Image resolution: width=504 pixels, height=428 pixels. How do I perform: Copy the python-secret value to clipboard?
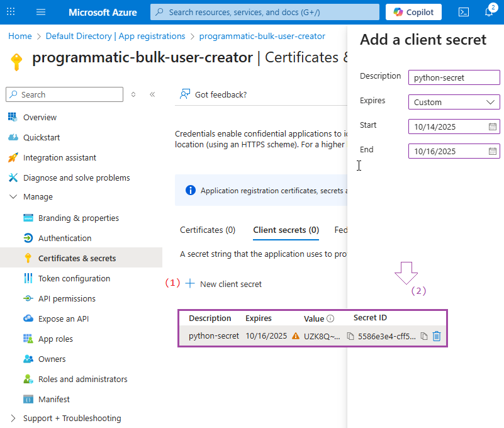point(350,336)
